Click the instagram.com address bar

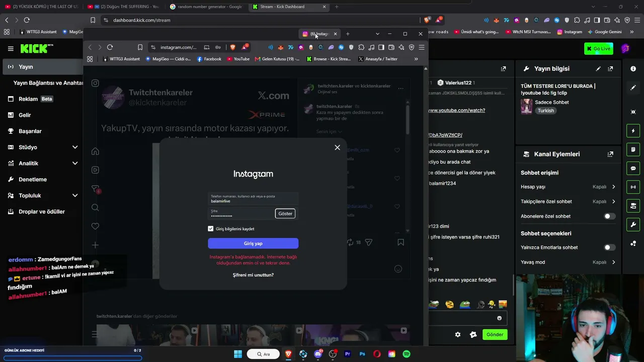tap(179, 47)
